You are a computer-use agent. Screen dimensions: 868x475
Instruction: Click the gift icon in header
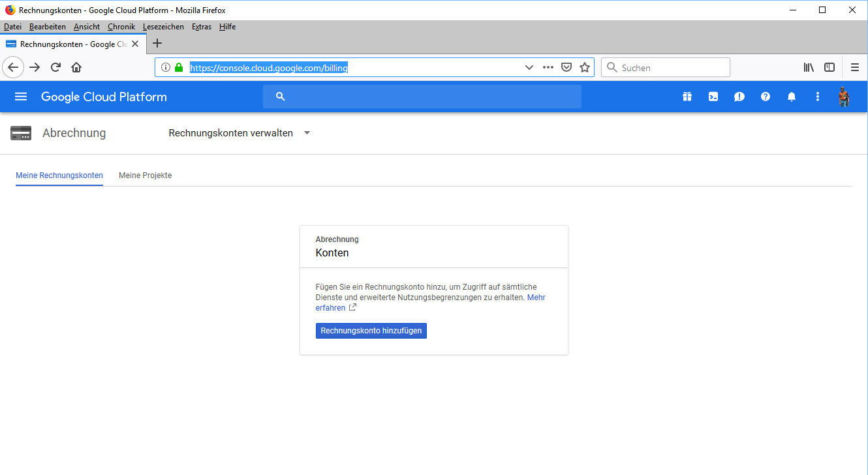tap(687, 97)
